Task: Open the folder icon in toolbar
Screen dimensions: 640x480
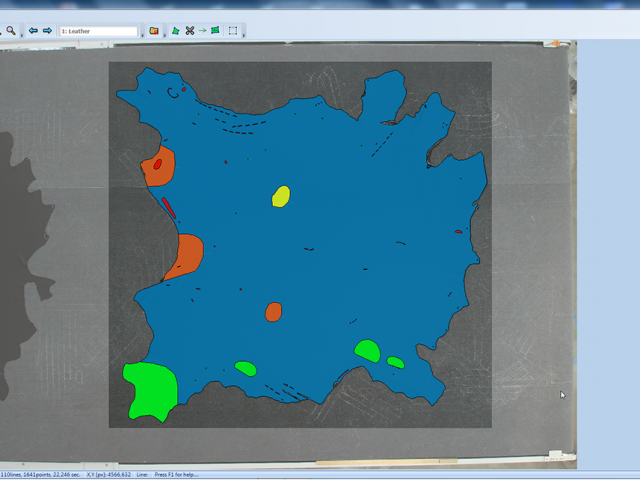Action: click(x=154, y=31)
